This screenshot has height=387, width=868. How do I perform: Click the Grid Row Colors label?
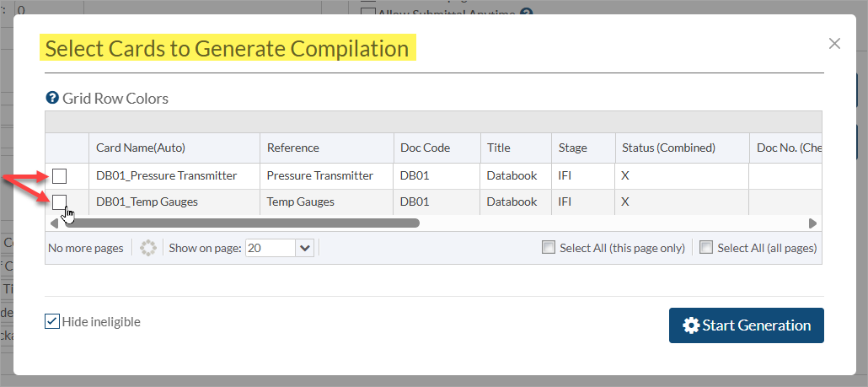(x=115, y=99)
